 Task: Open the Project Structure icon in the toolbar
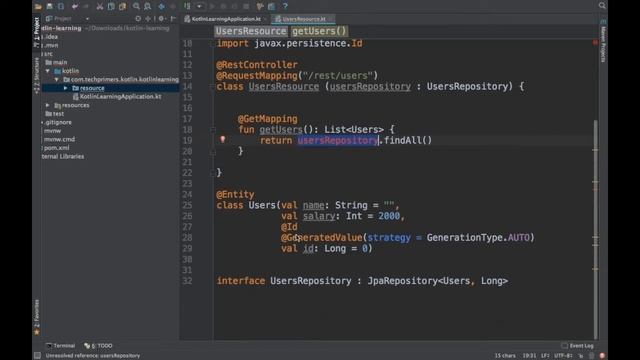(271, 6)
